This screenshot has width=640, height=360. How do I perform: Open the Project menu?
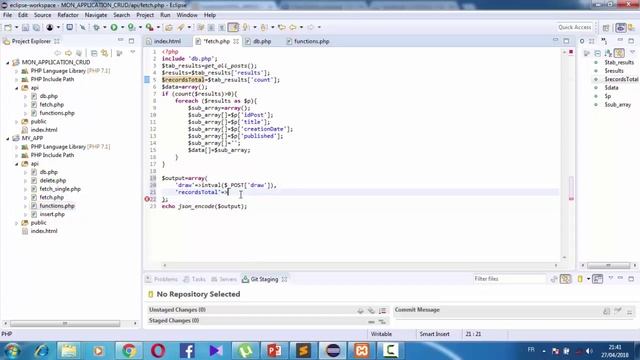145,15
